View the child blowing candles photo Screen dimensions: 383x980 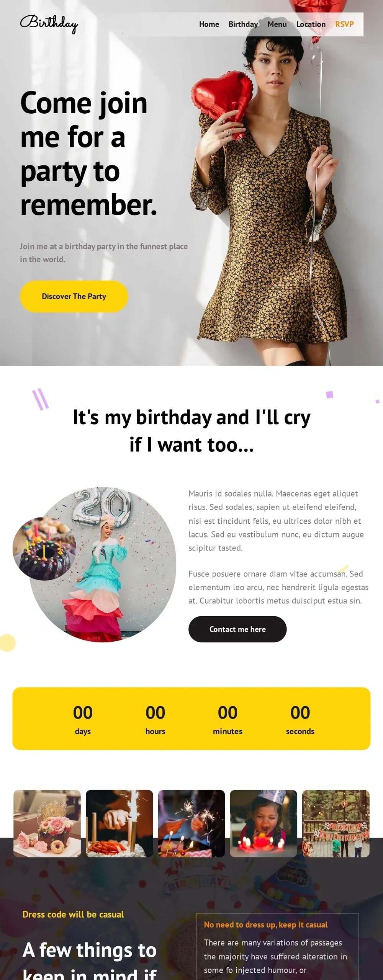(x=264, y=823)
